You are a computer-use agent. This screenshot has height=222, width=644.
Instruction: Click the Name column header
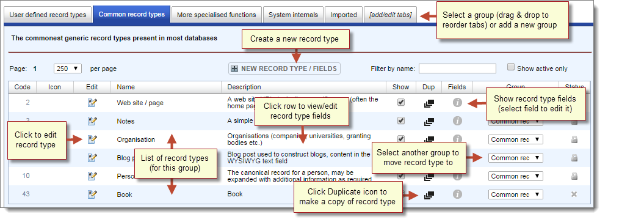point(166,87)
